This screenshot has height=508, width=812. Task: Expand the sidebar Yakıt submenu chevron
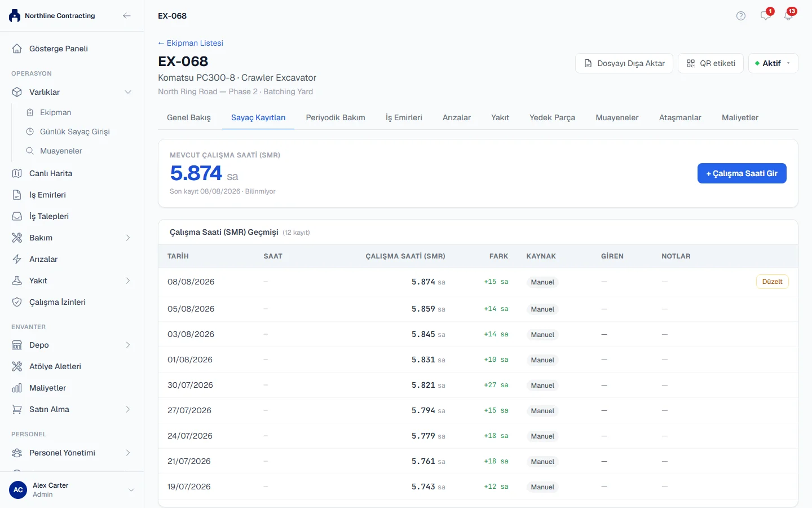[x=128, y=281]
